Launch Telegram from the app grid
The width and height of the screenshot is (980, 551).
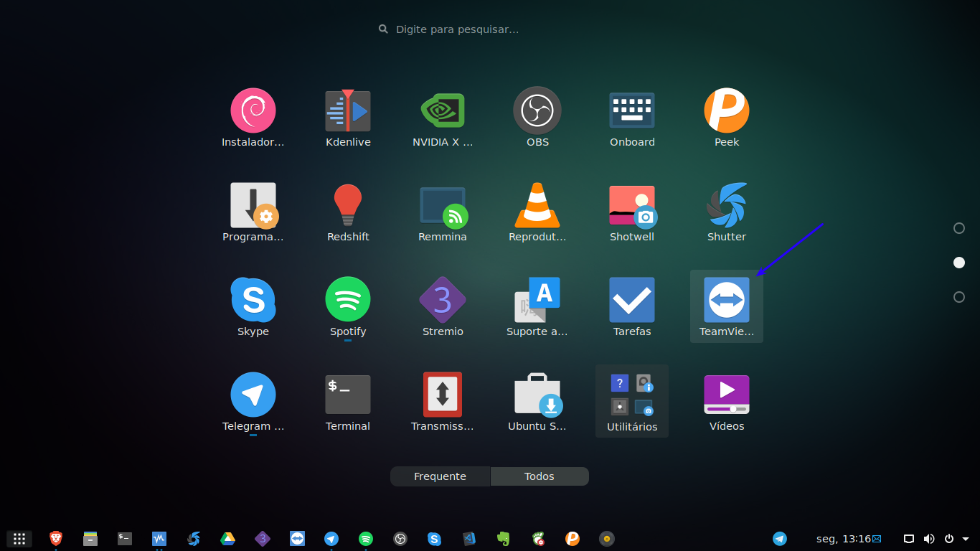[x=253, y=402]
